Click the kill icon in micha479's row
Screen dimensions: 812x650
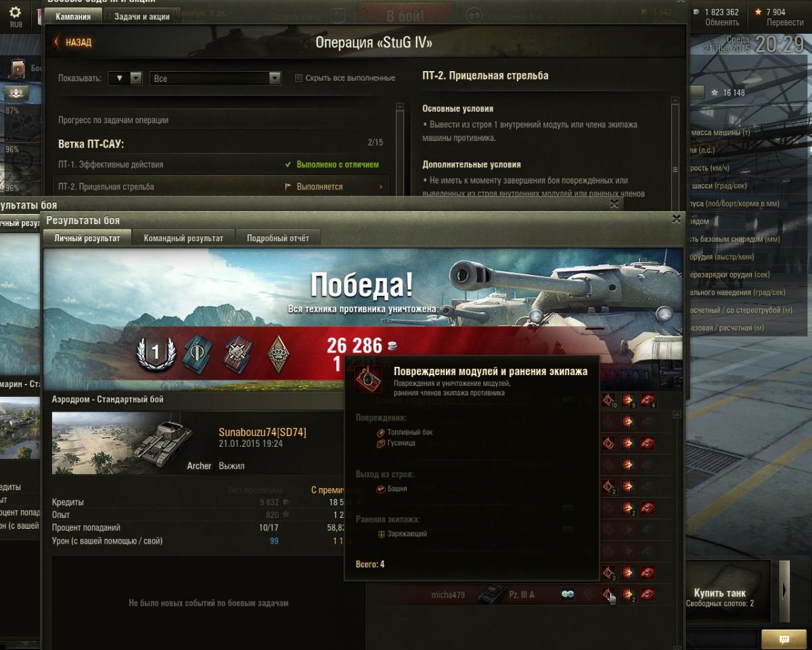648,594
